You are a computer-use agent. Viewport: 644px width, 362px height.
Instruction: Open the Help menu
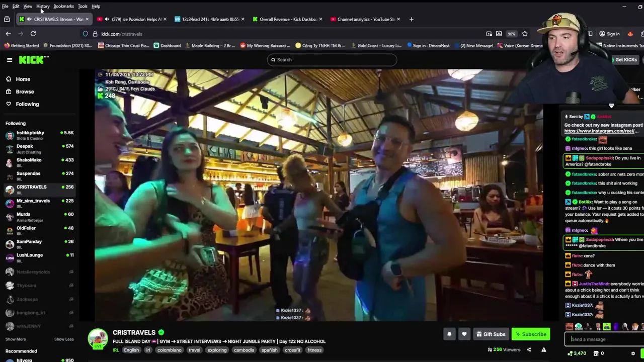[96, 6]
